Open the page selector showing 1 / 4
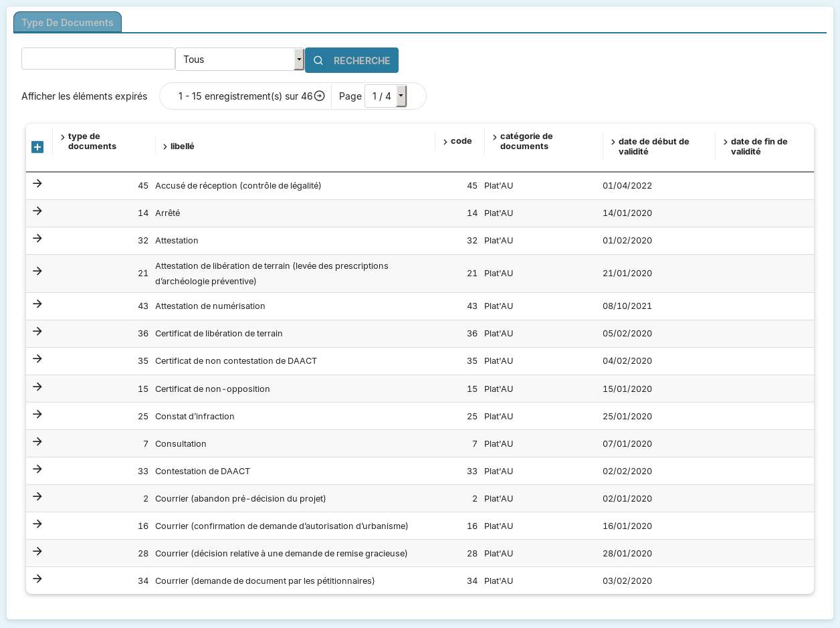This screenshot has width=840, height=628. point(385,96)
